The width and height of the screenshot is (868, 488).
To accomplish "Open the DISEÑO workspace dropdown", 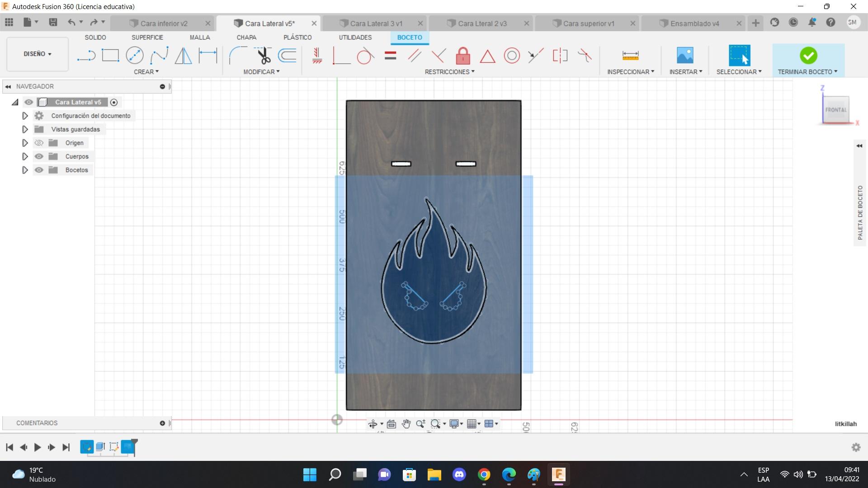I will click(38, 54).
